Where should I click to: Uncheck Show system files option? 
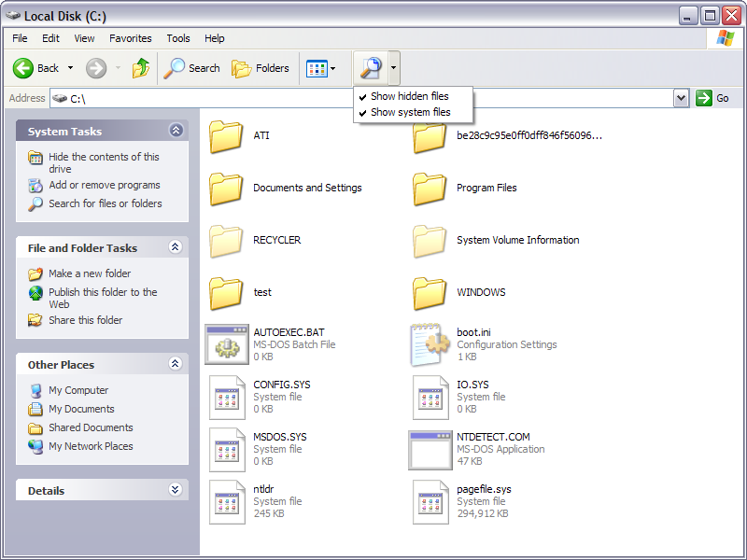413,112
